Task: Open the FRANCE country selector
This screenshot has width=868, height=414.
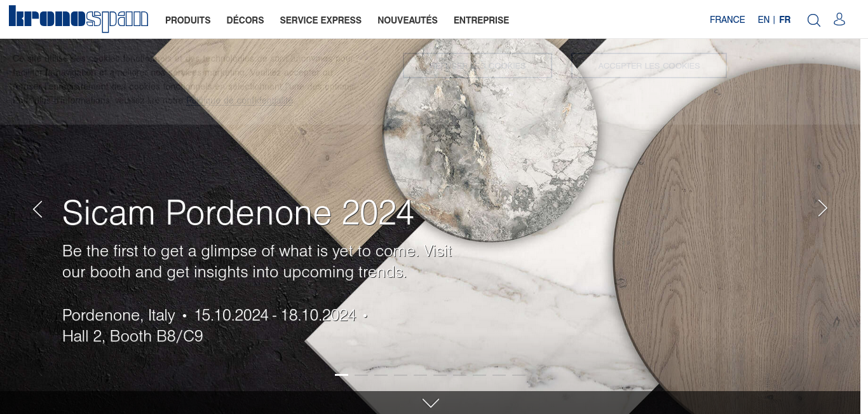Action: 727,20
